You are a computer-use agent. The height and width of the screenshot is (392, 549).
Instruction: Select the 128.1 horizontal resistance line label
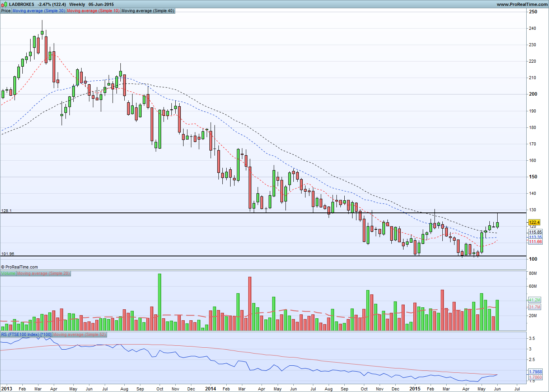[7, 211]
